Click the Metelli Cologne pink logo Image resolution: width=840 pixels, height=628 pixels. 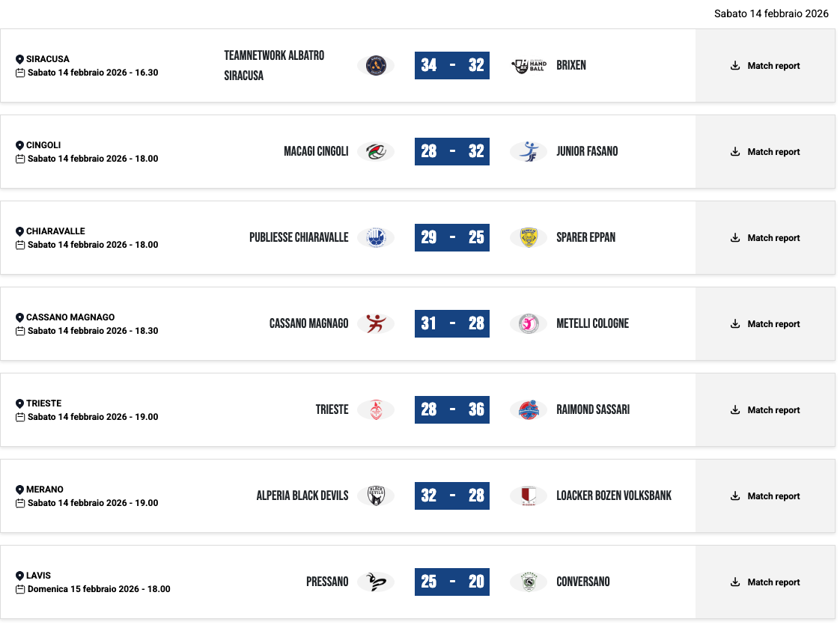(529, 323)
